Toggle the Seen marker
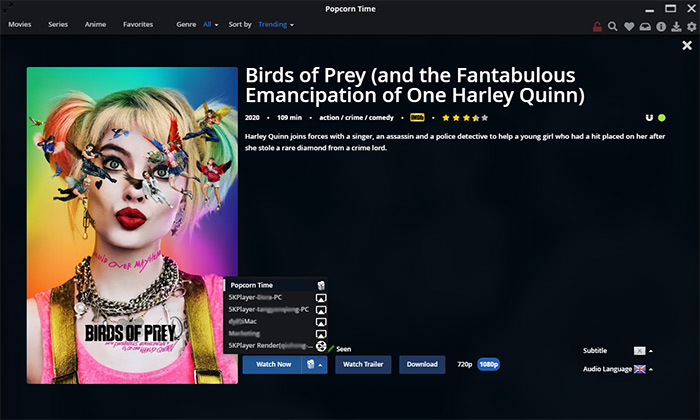This screenshot has width=700, height=420. click(339, 349)
